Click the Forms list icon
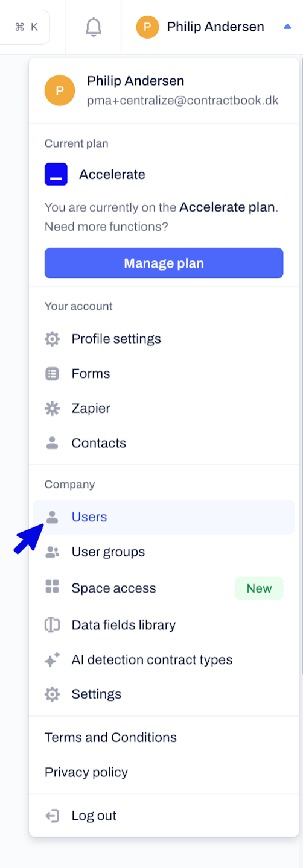The width and height of the screenshot is (303, 868). click(x=53, y=374)
